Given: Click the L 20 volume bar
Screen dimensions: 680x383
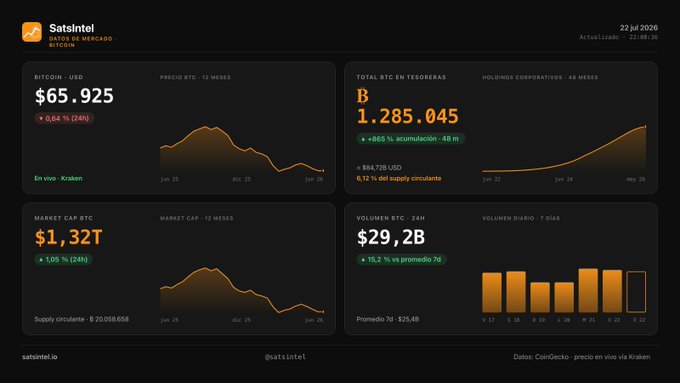Looking at the screenshot, I should click(564, 297).
